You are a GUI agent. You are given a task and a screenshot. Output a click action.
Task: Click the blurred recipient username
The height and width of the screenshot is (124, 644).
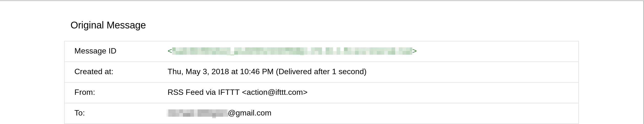[x=198, y=113]
